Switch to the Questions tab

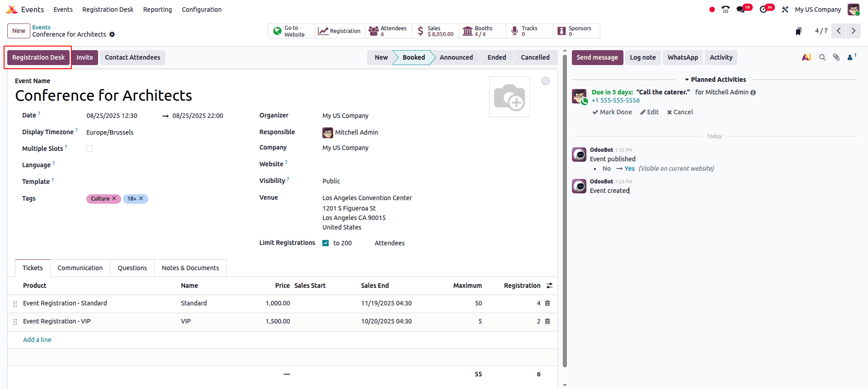(x=132, y=268)
